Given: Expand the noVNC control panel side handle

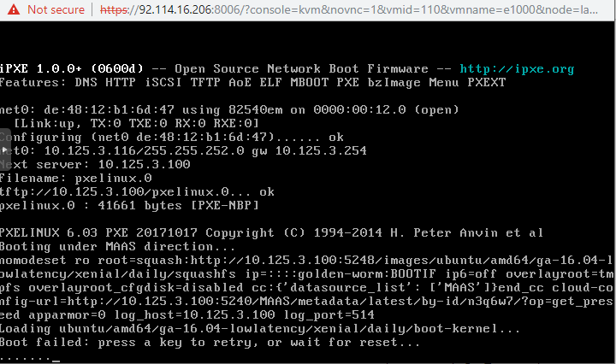Looking at the screenshot, I should point(3,149).
